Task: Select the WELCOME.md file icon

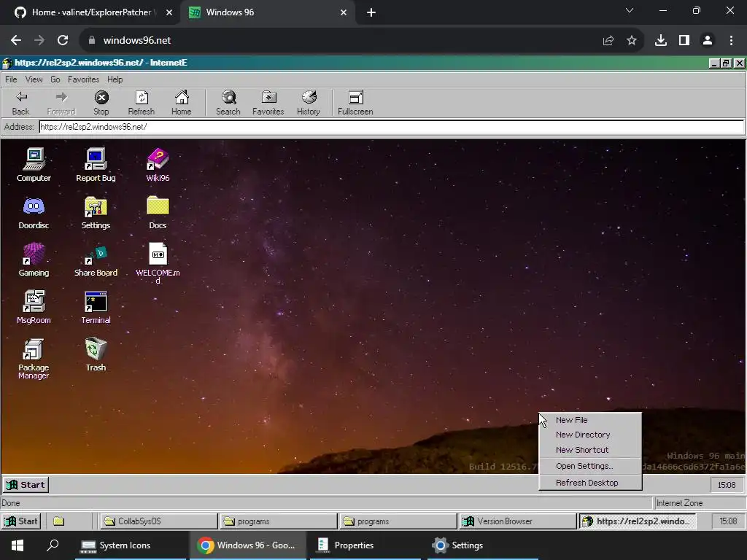Action: 158,262
